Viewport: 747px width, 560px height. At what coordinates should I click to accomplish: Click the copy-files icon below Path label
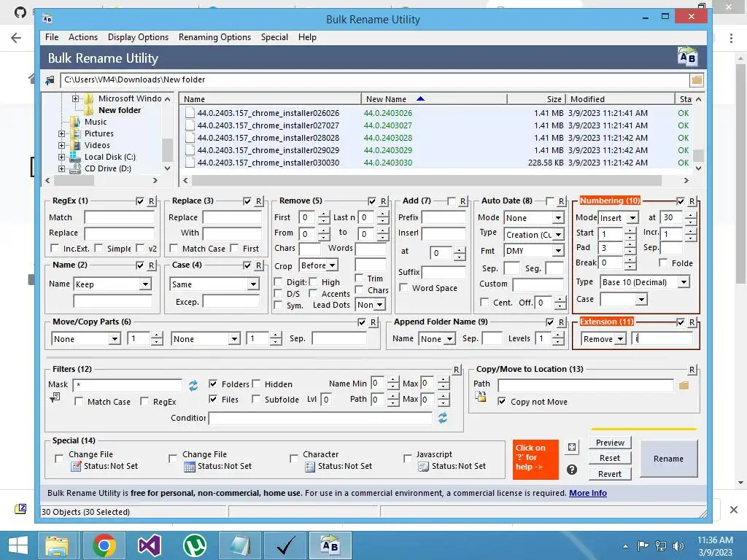coord(481,397)
